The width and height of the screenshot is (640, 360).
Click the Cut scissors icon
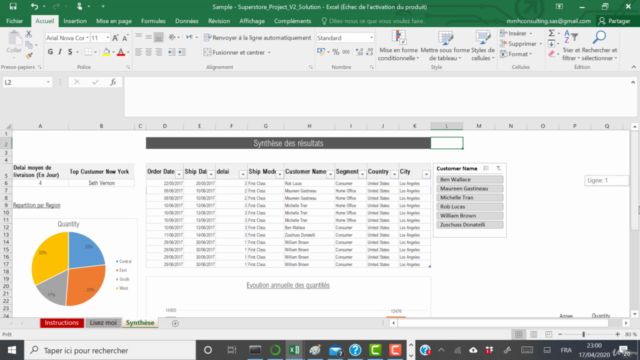[x=29, y=34]
